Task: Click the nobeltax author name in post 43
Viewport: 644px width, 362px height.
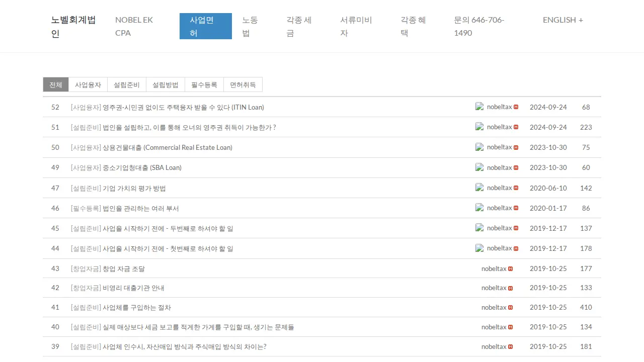Action: point(494,268)
